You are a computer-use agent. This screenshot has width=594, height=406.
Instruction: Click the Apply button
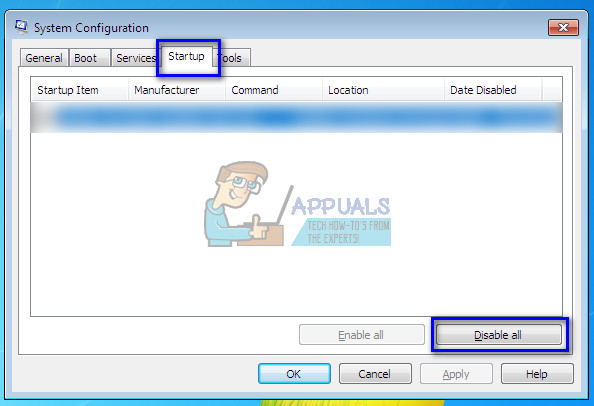pyautogui.click(x=456, y=374)
